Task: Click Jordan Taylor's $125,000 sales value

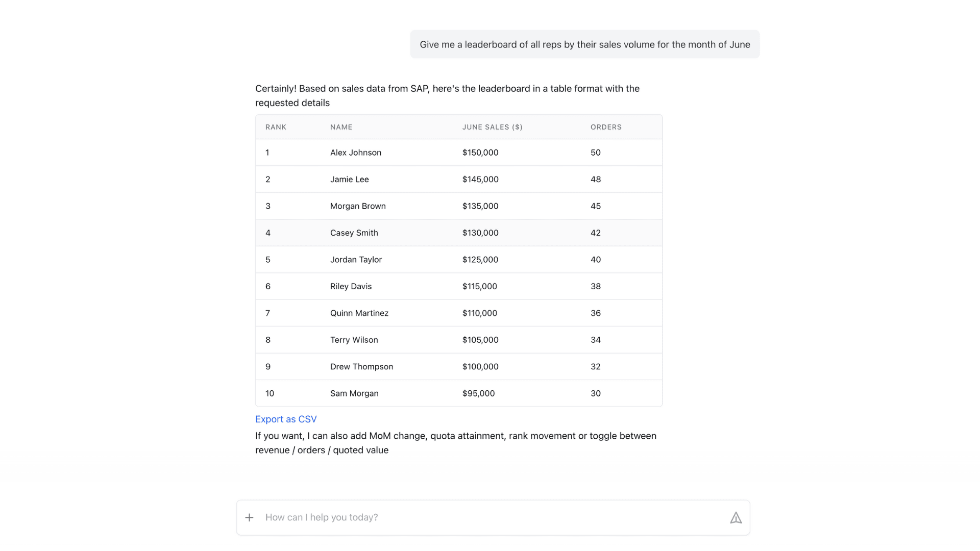Action: [480, 260]
